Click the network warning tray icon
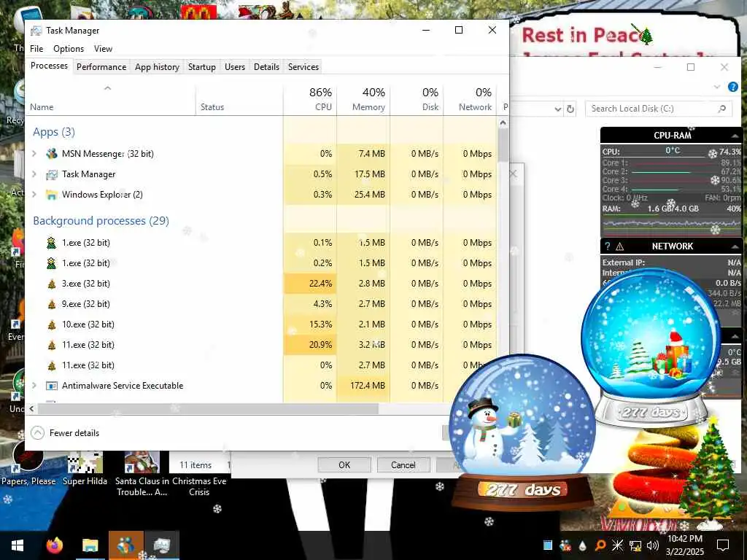Screen dimensions: 747x560 coord(635,545)
